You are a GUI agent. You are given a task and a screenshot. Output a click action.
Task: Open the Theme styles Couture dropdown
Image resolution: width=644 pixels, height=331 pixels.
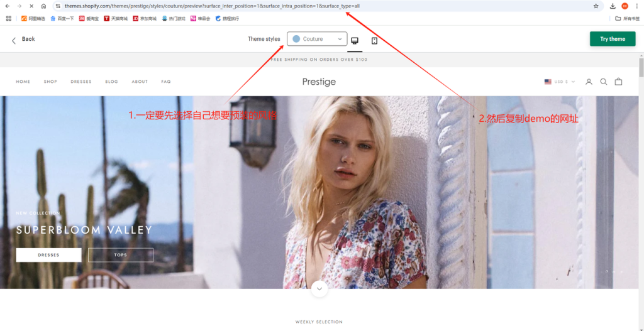click(x=317, y=39)
